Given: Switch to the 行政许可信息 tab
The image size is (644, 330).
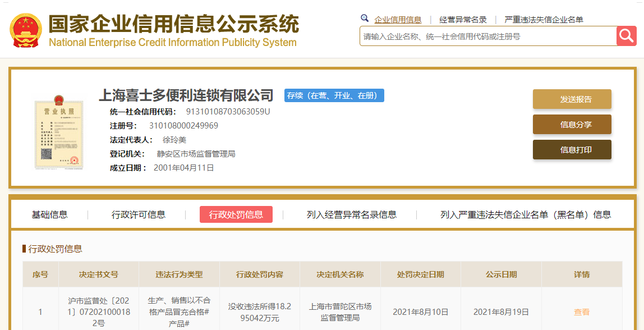Looking at the screenshot, I should [139, 214].
